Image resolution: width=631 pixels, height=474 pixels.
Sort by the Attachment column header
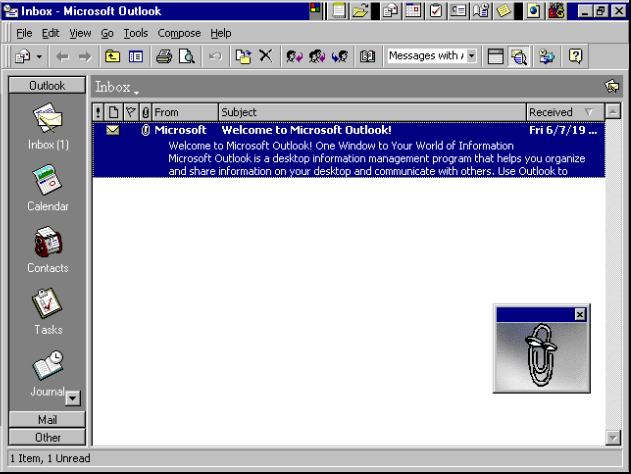pyautogui.click(x=145, y=112)
